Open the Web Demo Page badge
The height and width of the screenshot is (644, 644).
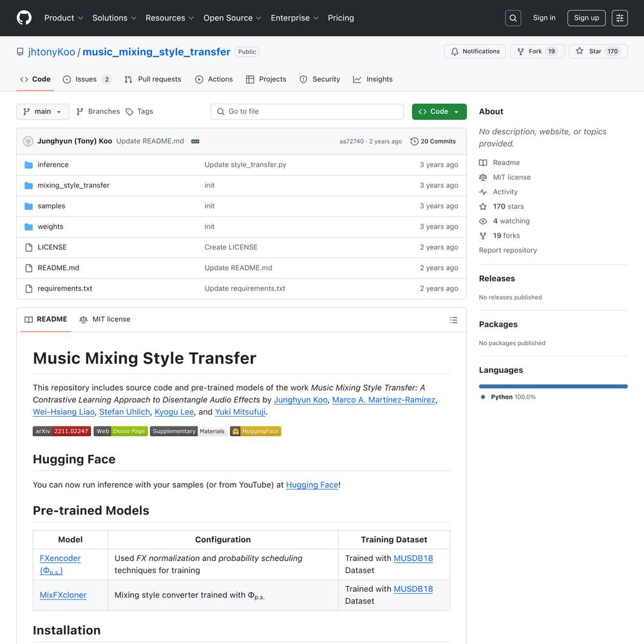pos(121,431)
